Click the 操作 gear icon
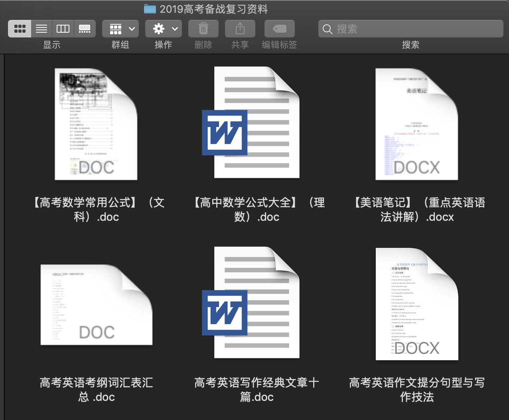Image resolution: width=509 pixels, height=420 pixels. pos(159,28)
